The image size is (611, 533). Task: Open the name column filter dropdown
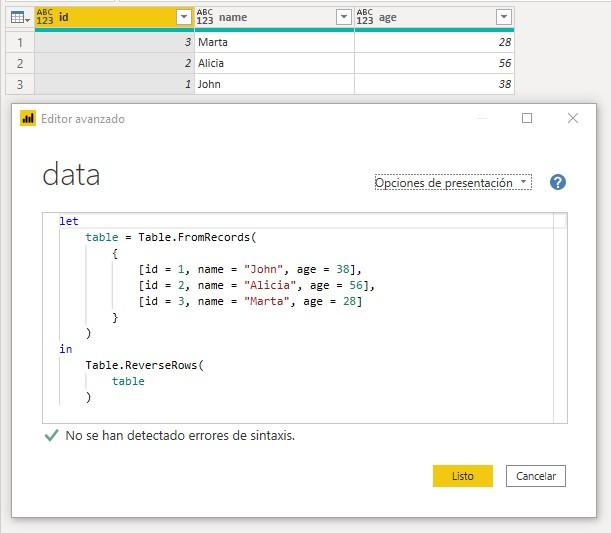(x=344, y=17)
